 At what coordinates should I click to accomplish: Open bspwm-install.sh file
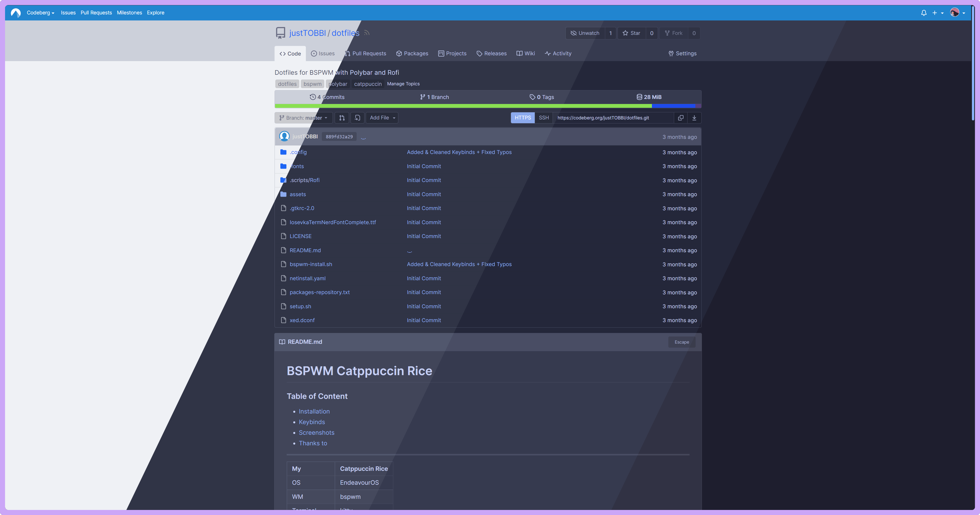(311, 264)
